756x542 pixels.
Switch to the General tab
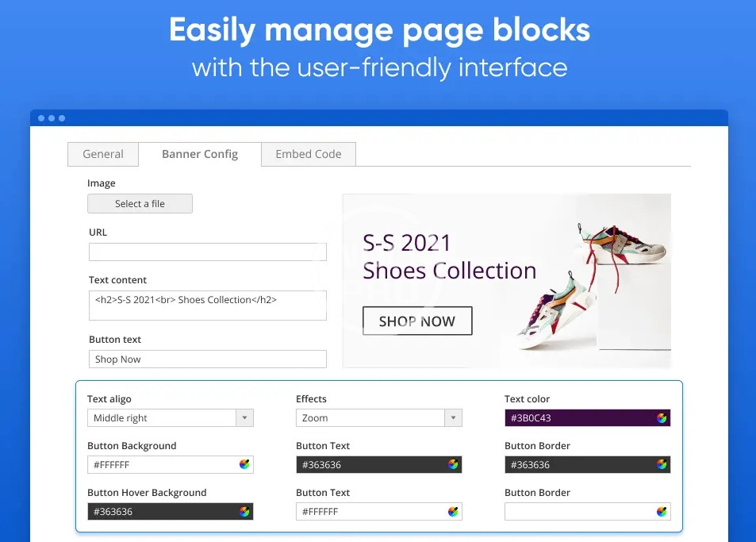(x=103, y=154)
